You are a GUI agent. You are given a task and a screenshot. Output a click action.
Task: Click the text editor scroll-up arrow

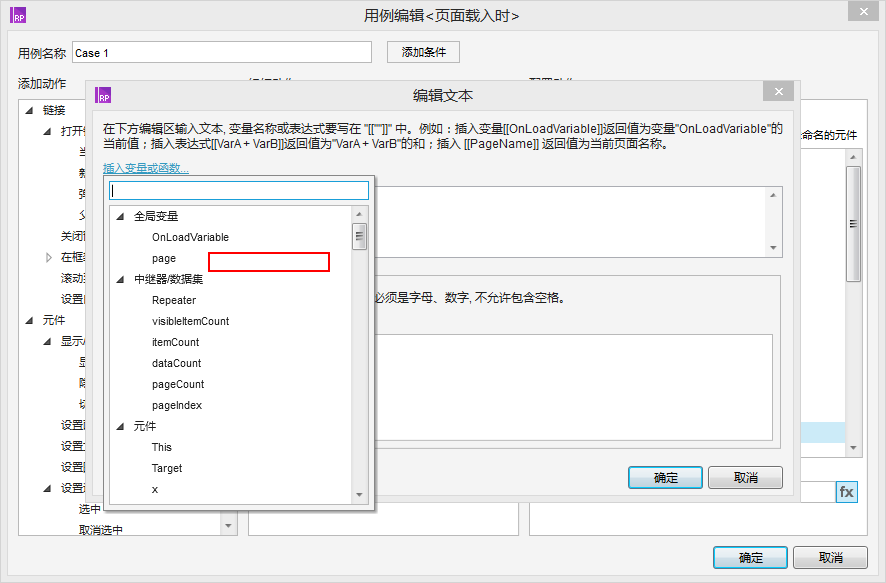coord(773,195)
